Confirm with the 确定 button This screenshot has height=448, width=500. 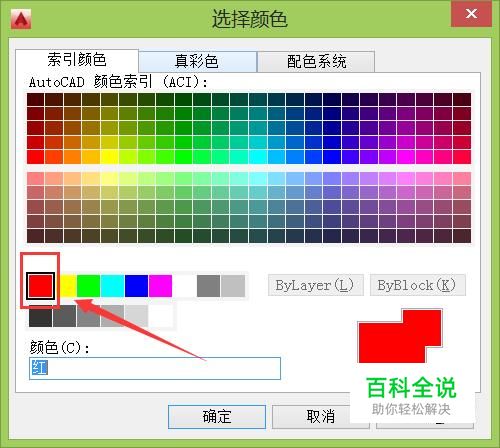click(217, 417)
